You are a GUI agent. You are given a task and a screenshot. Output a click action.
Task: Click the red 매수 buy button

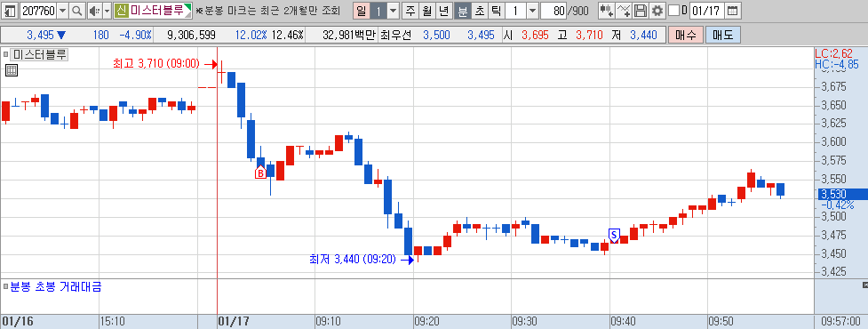pos(685,35)
